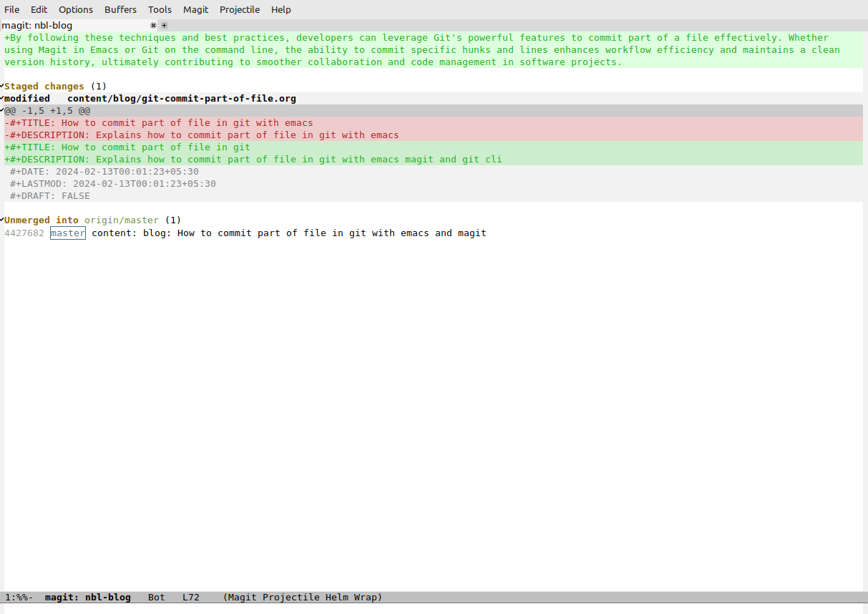Viewport: 868px width, 614px height.
Task: Click the buffer name in the mode line
Action: 87,598
